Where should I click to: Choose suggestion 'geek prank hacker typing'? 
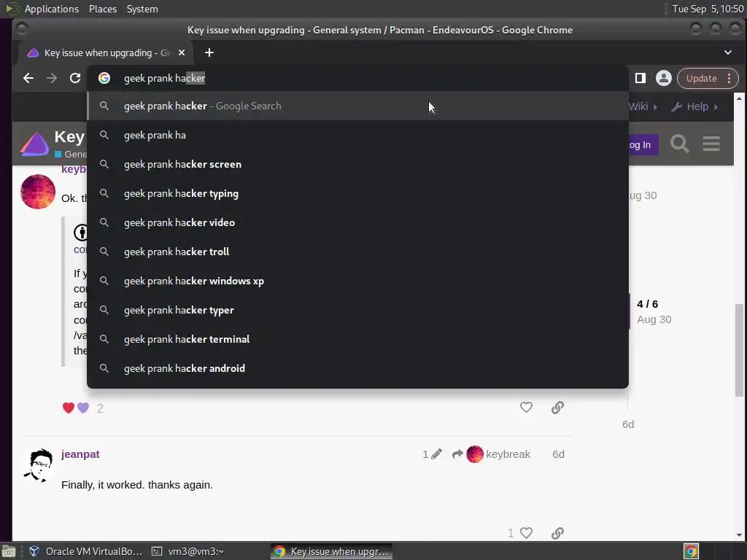click(357, 193)
